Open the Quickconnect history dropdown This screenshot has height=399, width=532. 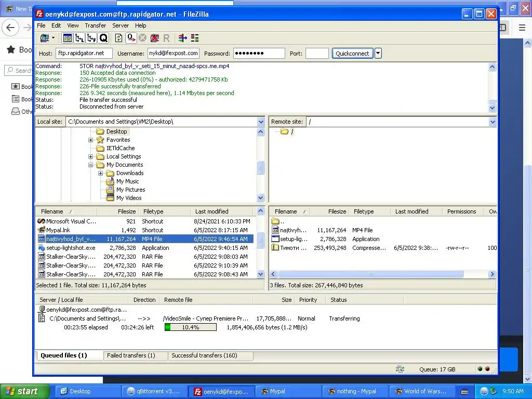pyautogui.click(x=378, y=54)
